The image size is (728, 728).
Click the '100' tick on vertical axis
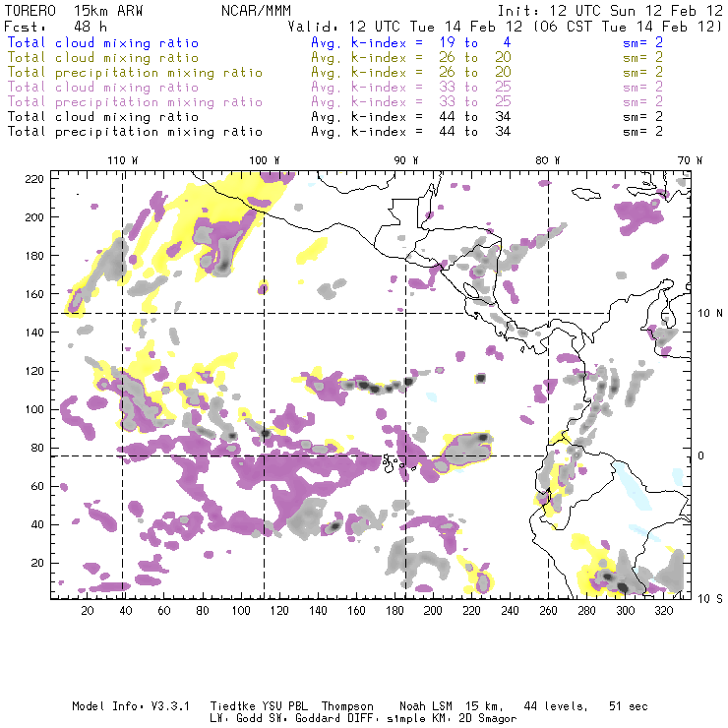tap(34, 409)
